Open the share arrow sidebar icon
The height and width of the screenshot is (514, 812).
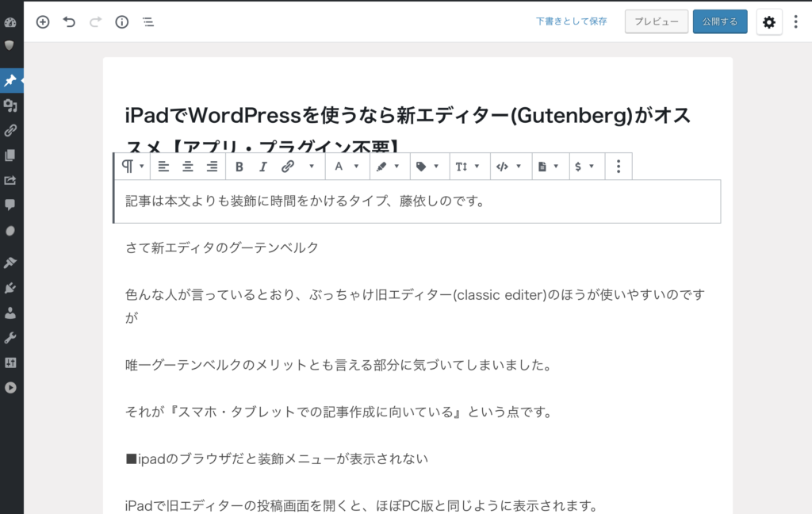click(10, 180)
